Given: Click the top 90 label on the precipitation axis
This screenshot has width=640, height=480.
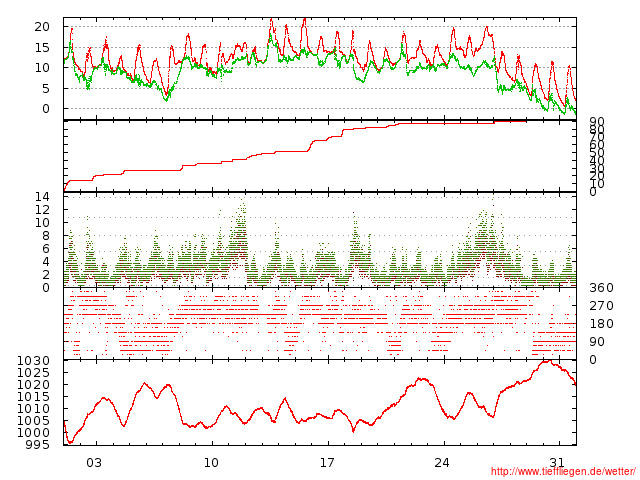Looking at the screenshot, I should tap(597, 122).
